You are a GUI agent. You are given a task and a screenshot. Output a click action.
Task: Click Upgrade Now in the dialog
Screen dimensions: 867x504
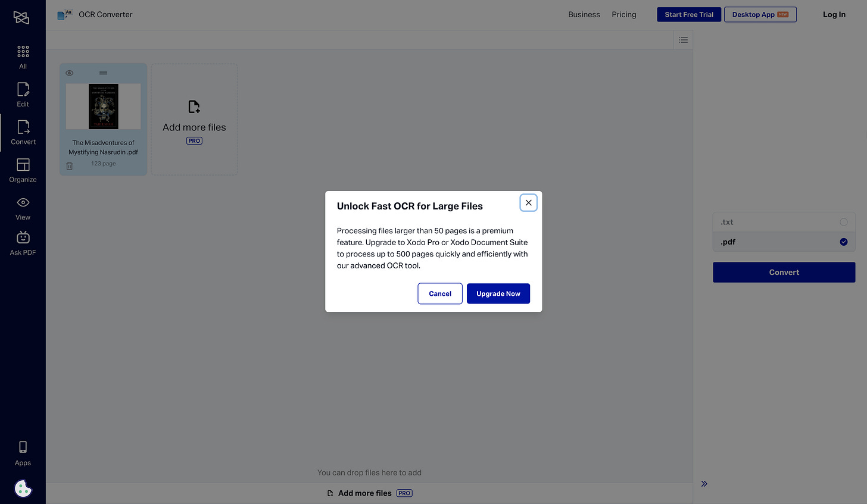pyautogui.click(x=498, y=293)
